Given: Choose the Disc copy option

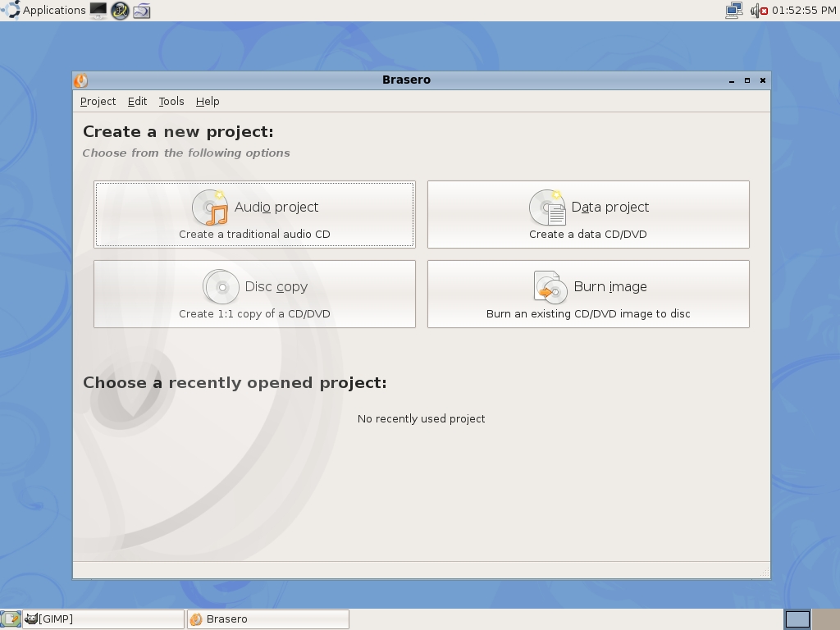Looking at the screenshot, I should [254, 294].
